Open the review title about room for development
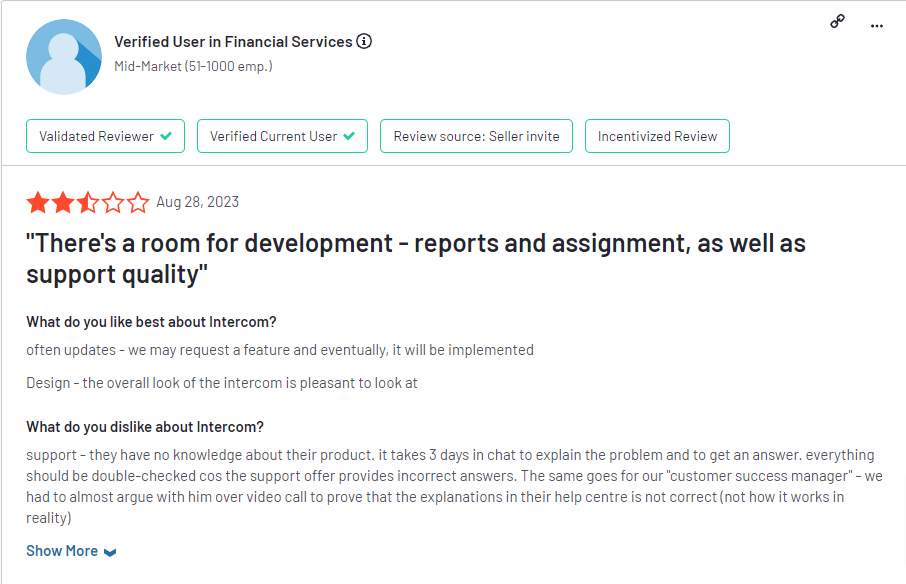This screenshot has width=906, height=584. click(415, 258)
